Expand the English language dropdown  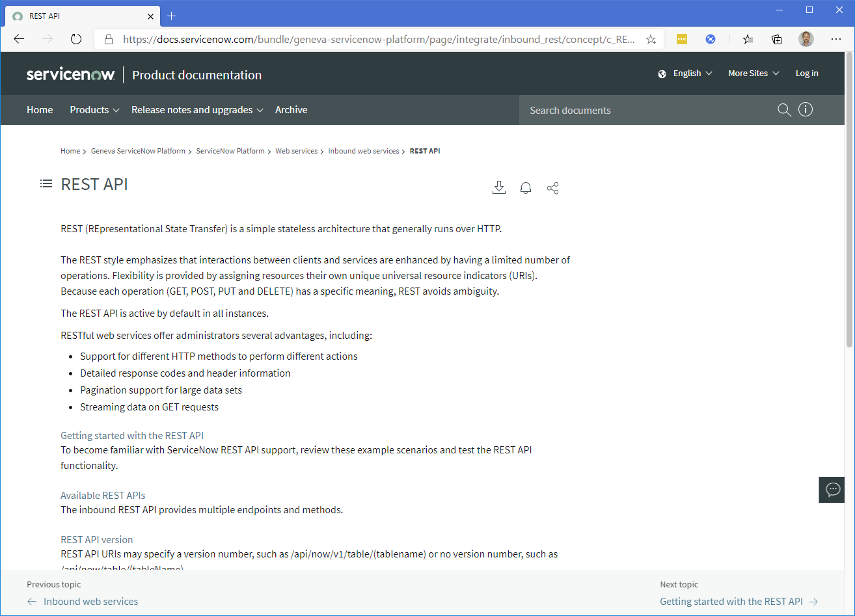pyautogui.click(x=693, y=74)
